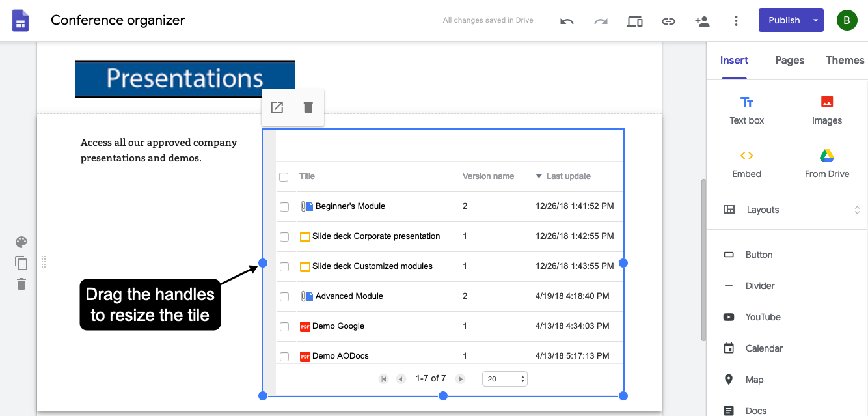Viewport: 868px width, 416px height.
Task: Toggle the select-all checkbox in the table header
Action: click(x=284, y=176)
